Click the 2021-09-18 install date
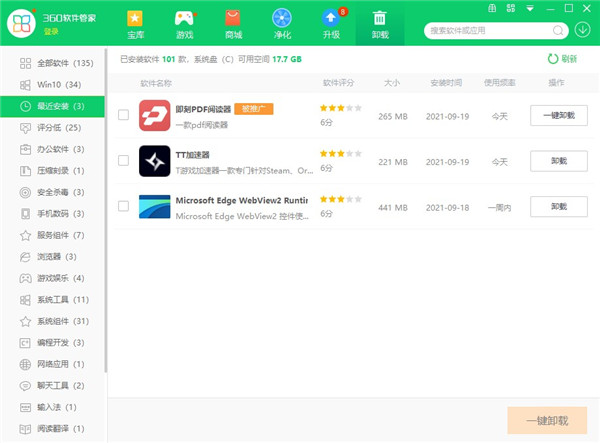The height and width of the screenshot is (443, 600). point(447,208)
